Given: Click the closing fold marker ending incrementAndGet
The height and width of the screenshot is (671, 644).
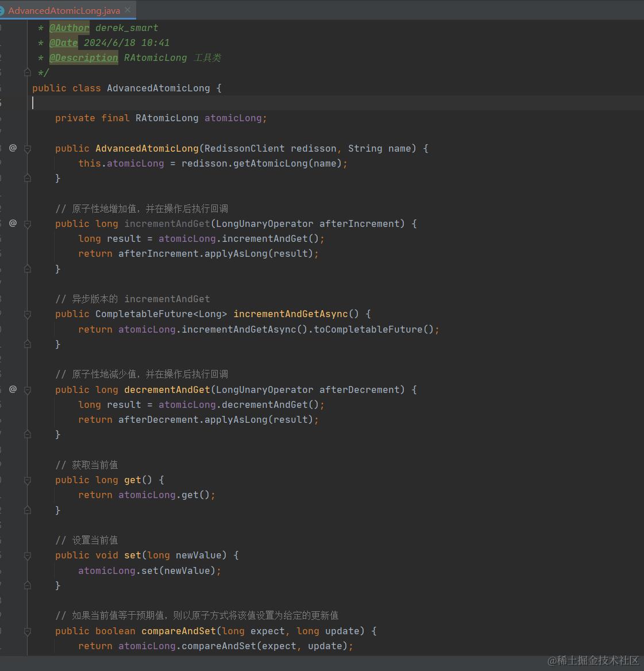Looking at the screenshot, I should point(28,269).
